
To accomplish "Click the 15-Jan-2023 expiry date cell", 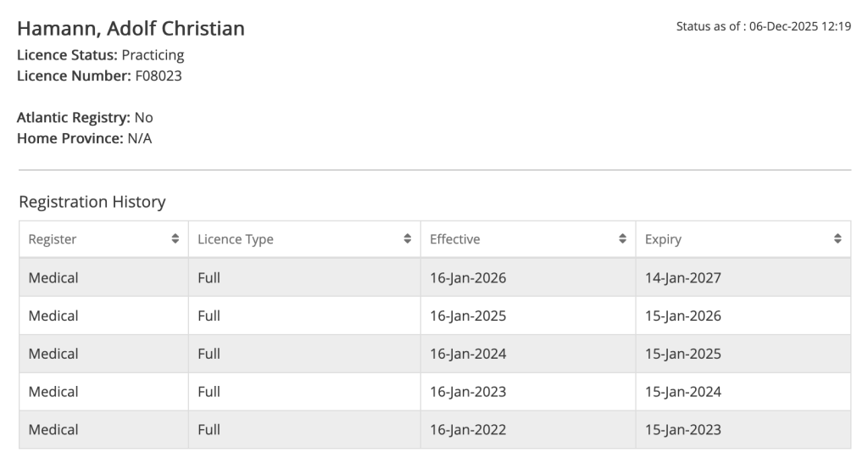I will coord(683,430).
